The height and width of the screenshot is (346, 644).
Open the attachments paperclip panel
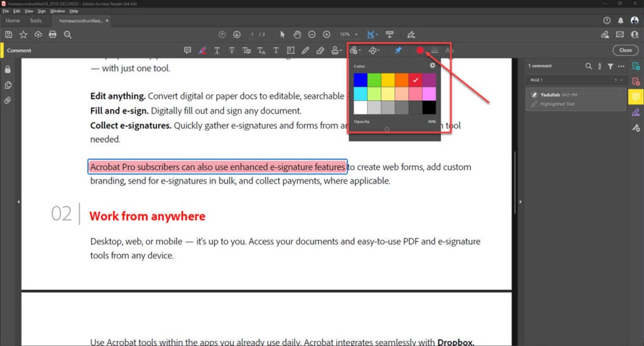[x=8, y=100]
